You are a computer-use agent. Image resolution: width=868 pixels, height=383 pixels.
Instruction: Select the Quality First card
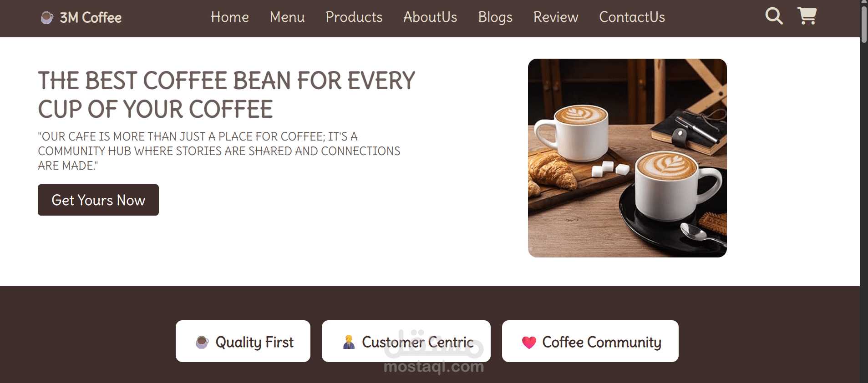pos(243,341)
